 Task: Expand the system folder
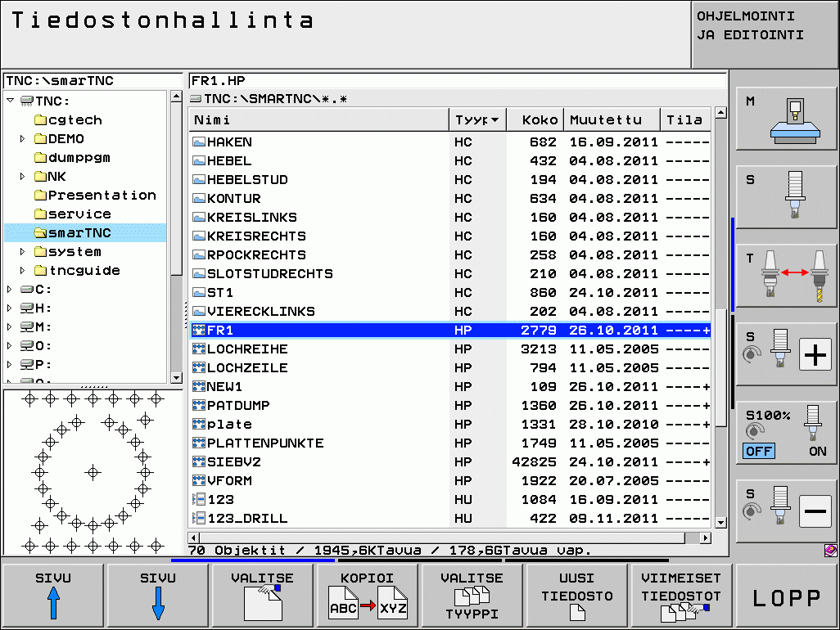tap(22, 251)
